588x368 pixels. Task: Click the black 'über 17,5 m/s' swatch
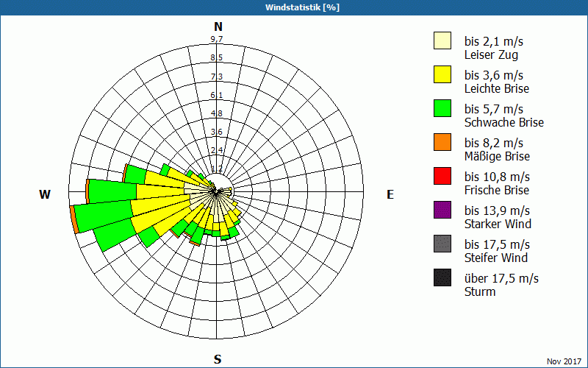[442, 277]
